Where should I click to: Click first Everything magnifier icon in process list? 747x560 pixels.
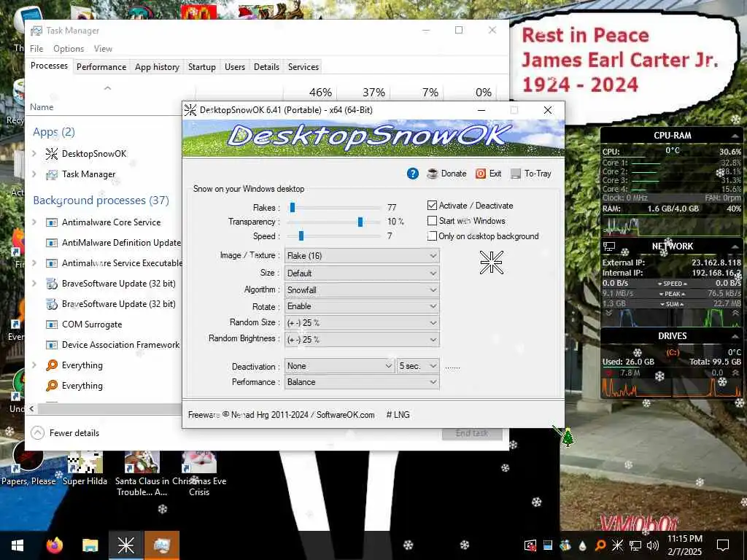[x=52, y=365]
